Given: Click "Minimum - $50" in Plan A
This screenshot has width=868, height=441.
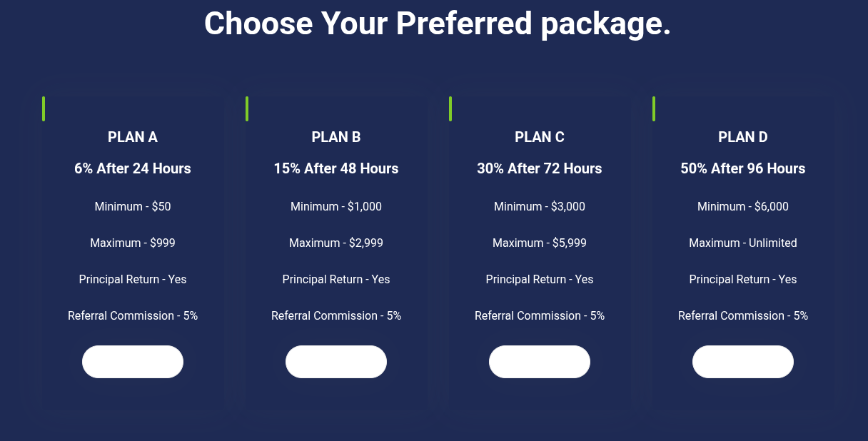Looking at the screenshot, I should (x=133, y=207).
